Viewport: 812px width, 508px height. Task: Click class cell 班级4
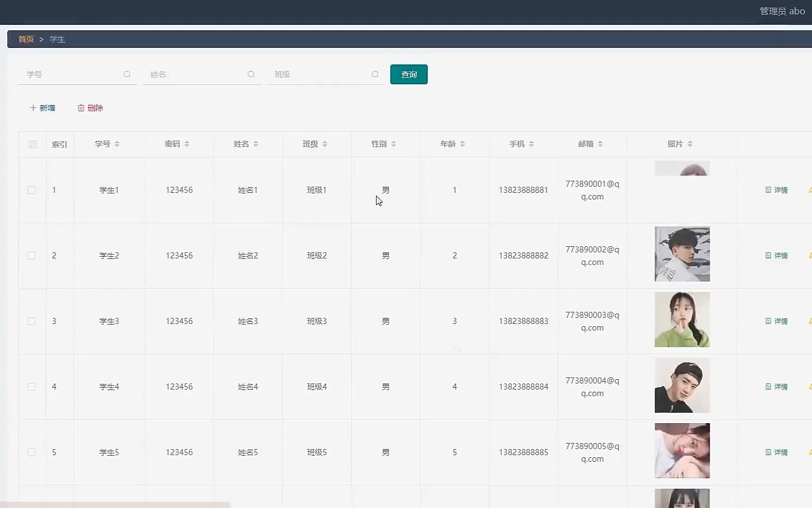point(317,387)
